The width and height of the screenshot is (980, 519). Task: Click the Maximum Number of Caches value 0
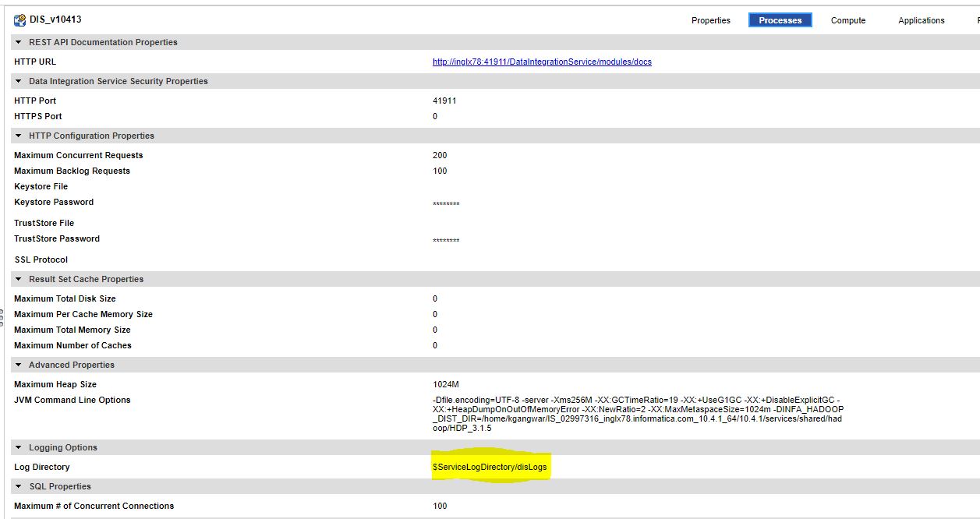click(435, 345)
